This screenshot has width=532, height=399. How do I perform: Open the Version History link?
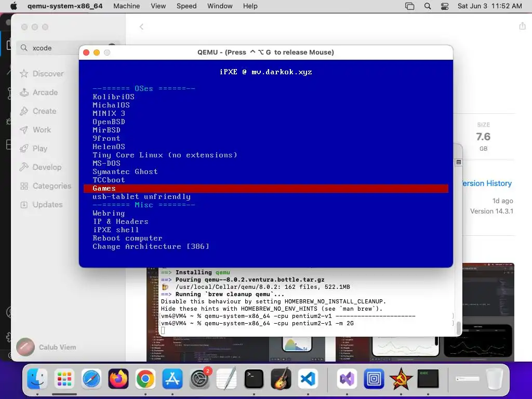point(486,183)
